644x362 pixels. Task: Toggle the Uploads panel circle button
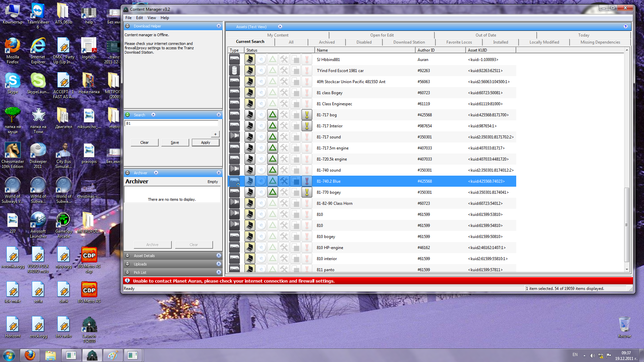[127, 264]
